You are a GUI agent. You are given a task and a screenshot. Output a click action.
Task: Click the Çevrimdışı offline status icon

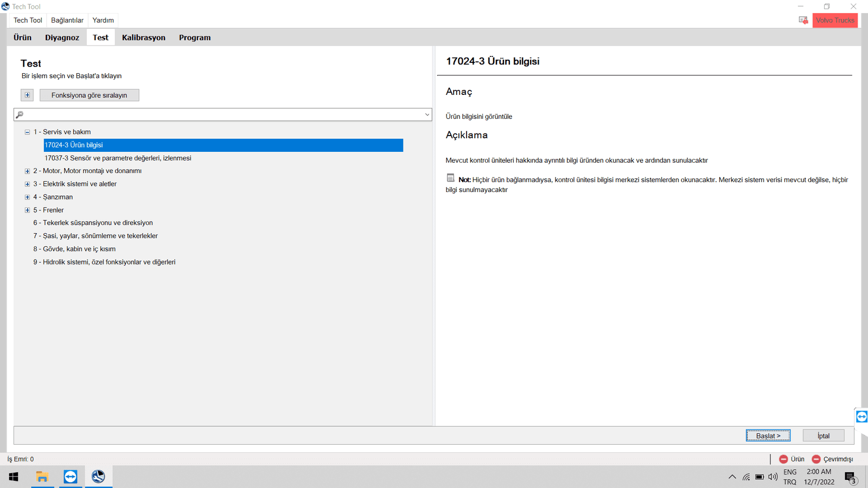(816, 459)
